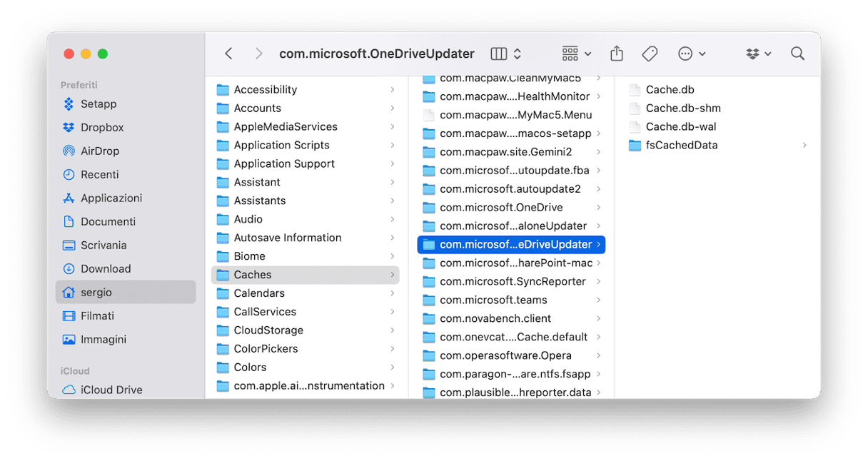
Task: Select Setapp in the sidebar
Action: pyautogui.click(x=98, y=103)
